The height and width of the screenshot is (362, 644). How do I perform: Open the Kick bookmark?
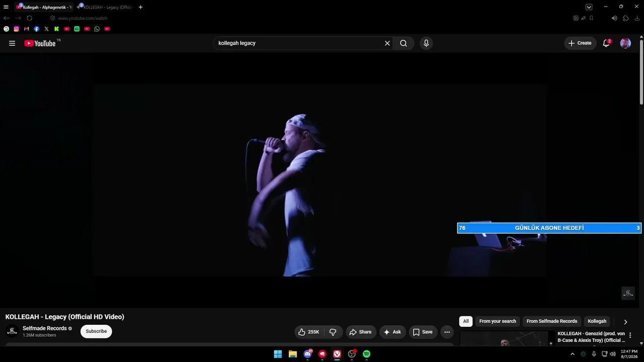tap(57, 29)
